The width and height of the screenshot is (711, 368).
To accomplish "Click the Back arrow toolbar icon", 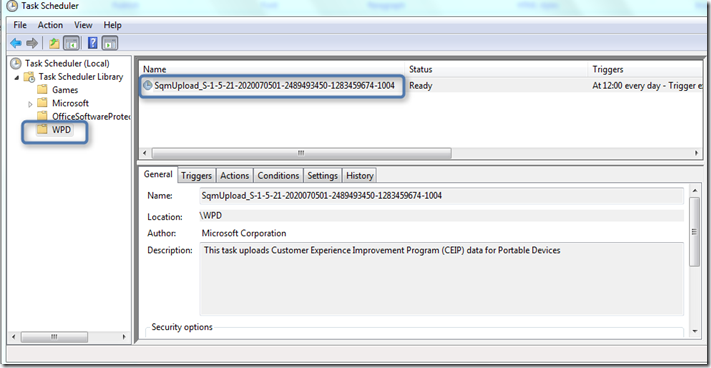I will click(x=16, y=44).
